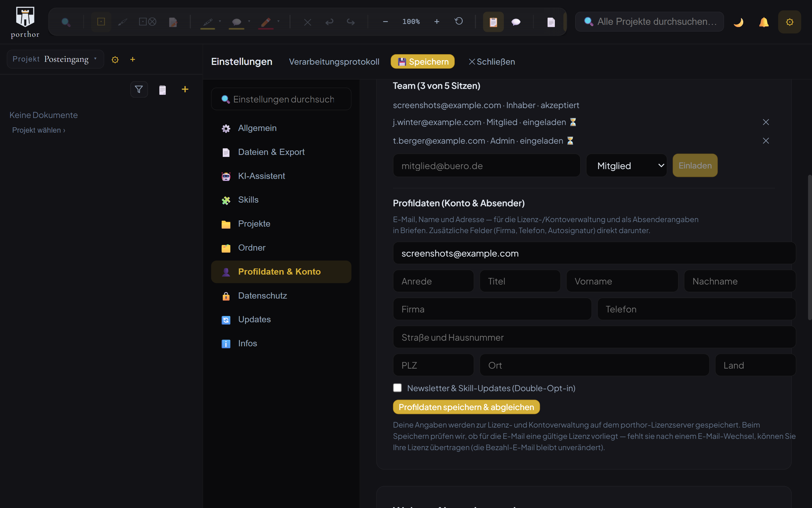Remove t.berger@example.com invitation
The width and height of the screenshot is (812, 508).
point(766,141)
